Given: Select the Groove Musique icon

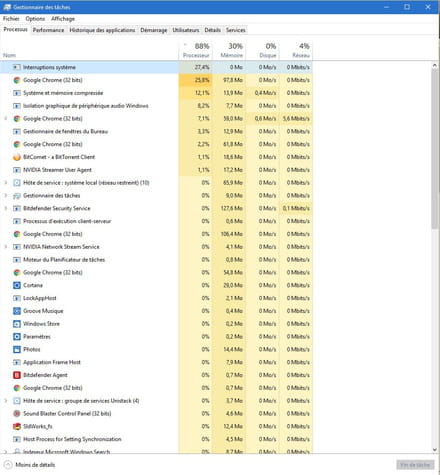Looking at the screenshot, I should (x=17, y=311).
